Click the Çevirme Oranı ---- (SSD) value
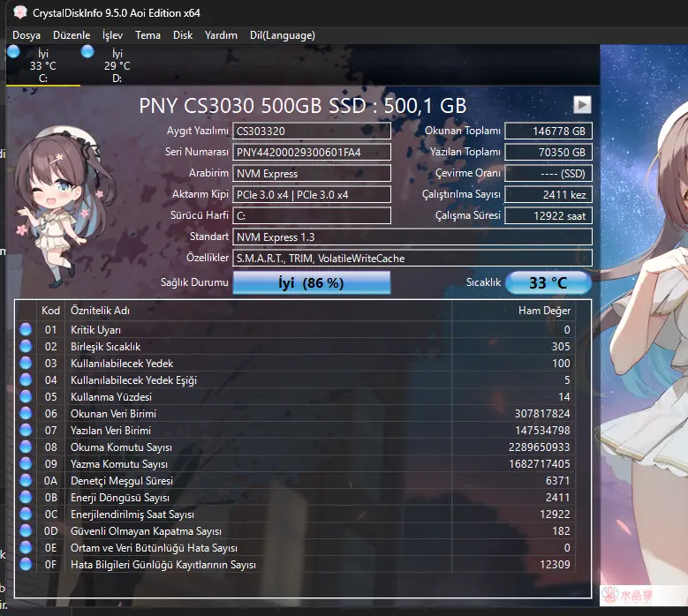This screenshot has height=616, width=688. 548,173
